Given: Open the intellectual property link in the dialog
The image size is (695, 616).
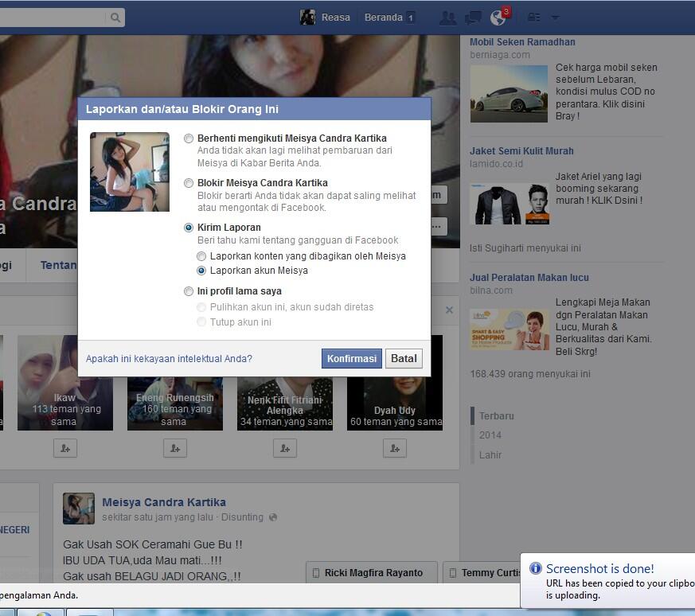Looking at the screenshot, I should [x=168, y=358].
